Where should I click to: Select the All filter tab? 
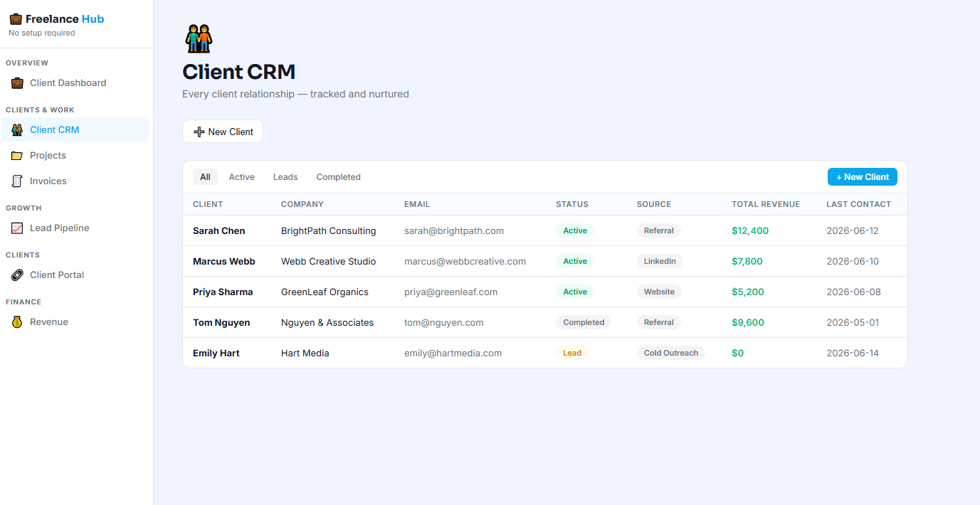pos(205,177)
